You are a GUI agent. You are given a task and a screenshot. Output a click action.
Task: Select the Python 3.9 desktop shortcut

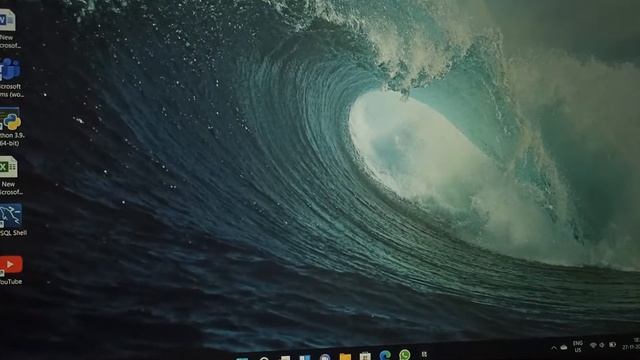point(11,127)
